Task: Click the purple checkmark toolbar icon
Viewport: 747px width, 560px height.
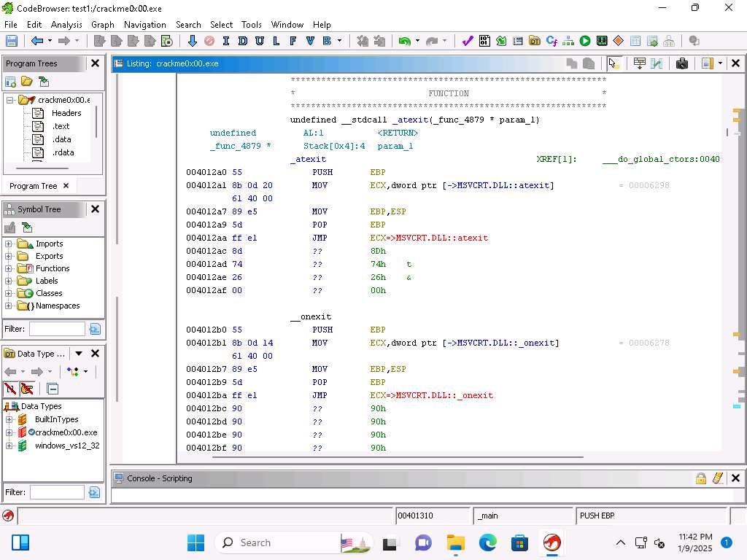Action: pos(468,41)
